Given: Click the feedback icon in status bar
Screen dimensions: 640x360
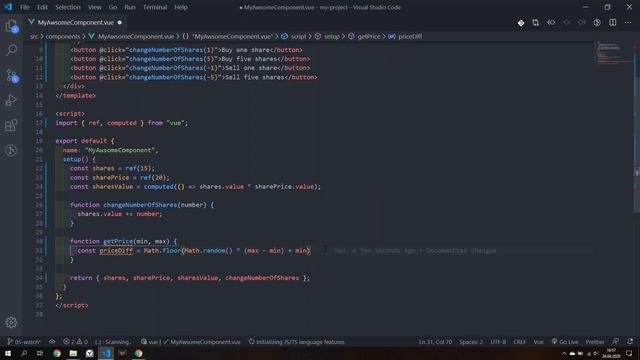Looking at the screenshot, I should pyautogui.click(x=616, y=342).
